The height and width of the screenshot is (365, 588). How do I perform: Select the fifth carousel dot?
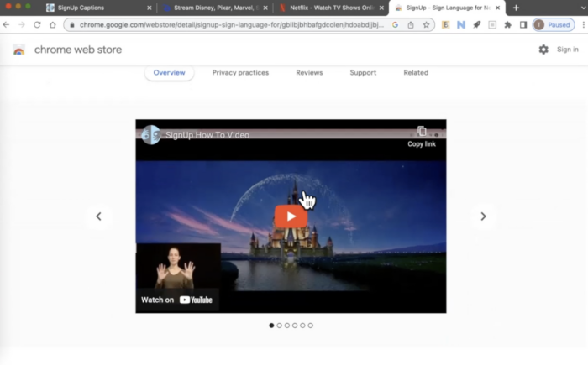tap(302, 326)
